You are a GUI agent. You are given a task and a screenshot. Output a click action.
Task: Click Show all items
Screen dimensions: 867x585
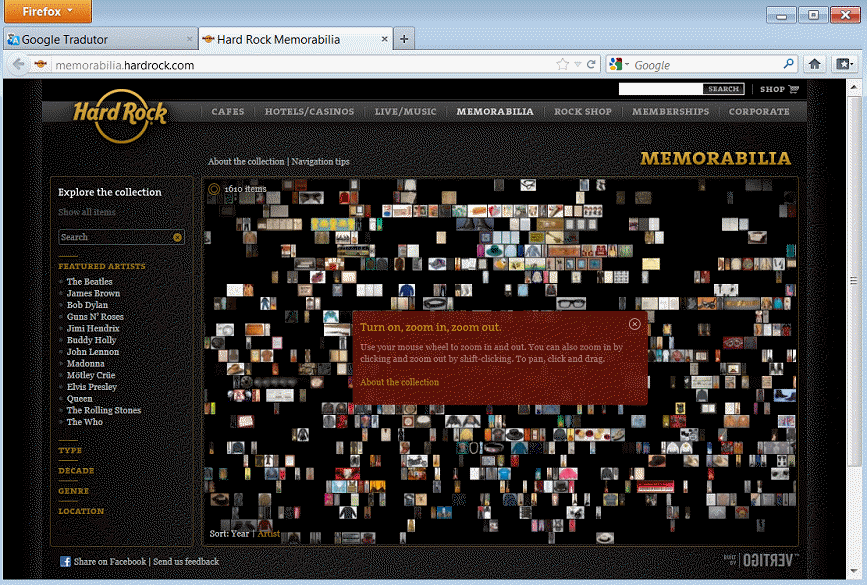click(x=87, y=212)
